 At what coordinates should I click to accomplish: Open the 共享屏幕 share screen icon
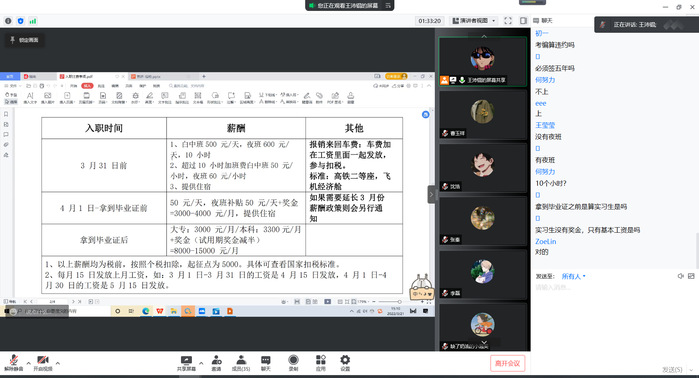tap(186, 363)
